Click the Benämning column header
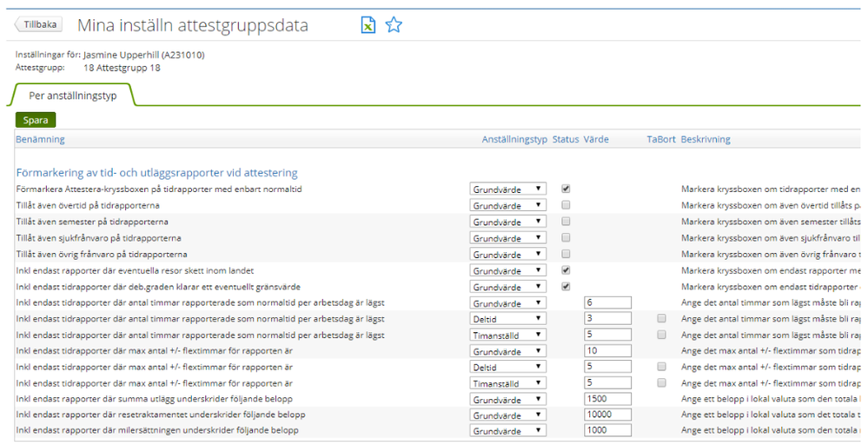This screenshot has height=445, width=868. pyautogui.click(x=40, y=139)
